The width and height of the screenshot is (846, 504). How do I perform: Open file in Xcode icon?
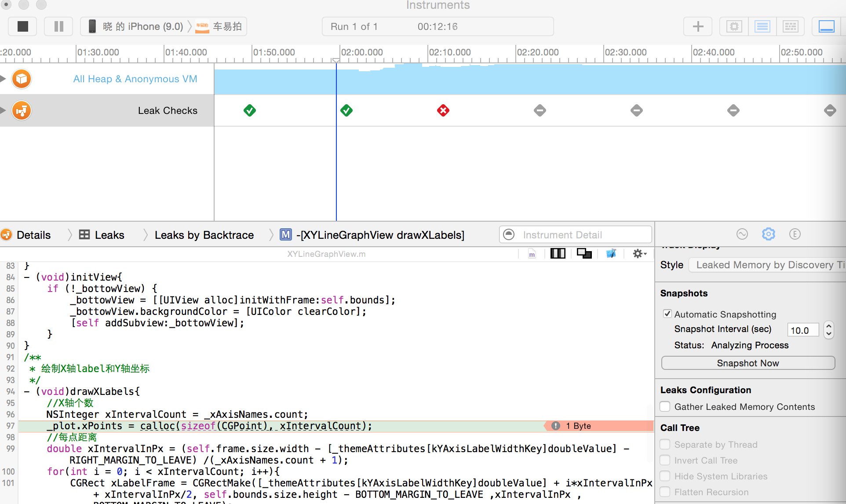point(611,254)
